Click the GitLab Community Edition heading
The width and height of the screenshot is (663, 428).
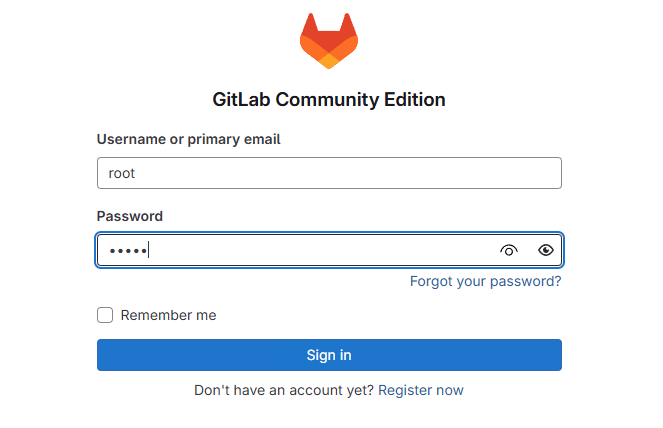click(329, 100)
